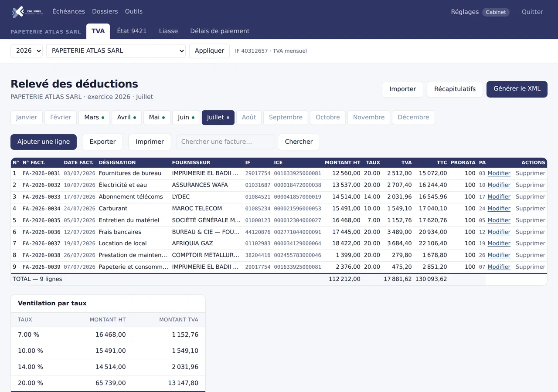
Task: Select the Février month
Action: [61, 118]
